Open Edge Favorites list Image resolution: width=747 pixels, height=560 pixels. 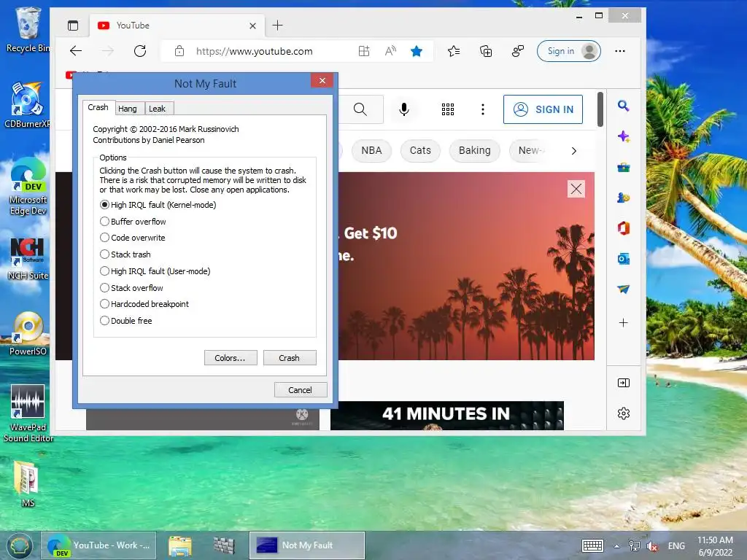[454, 51]
